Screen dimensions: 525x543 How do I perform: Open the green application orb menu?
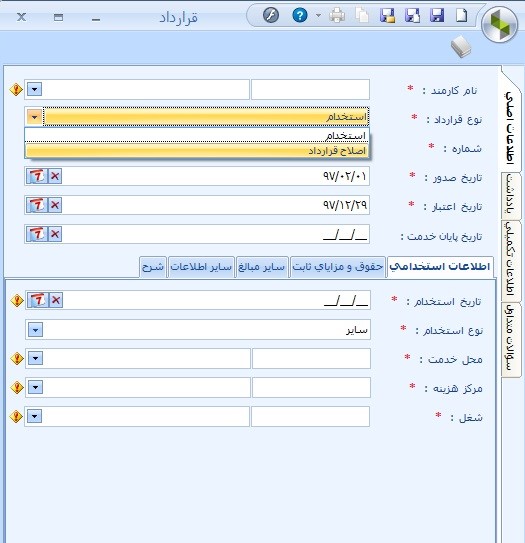click(500, 25)
